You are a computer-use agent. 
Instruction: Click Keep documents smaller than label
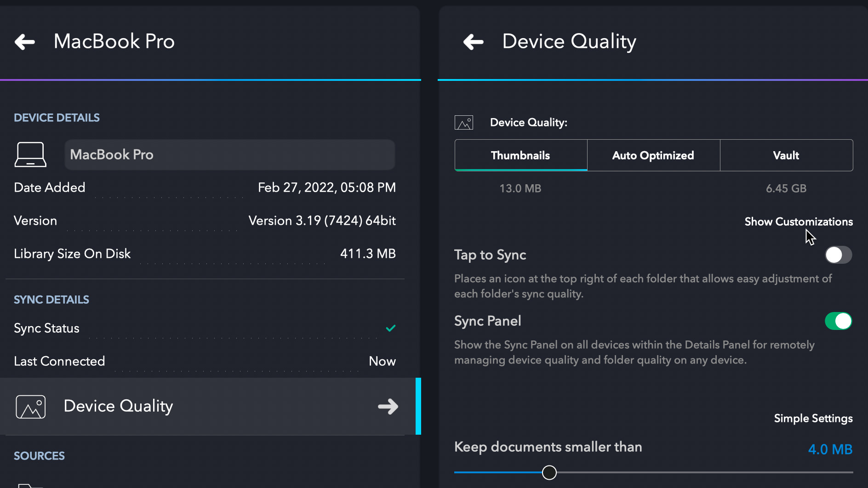point(548,447)
